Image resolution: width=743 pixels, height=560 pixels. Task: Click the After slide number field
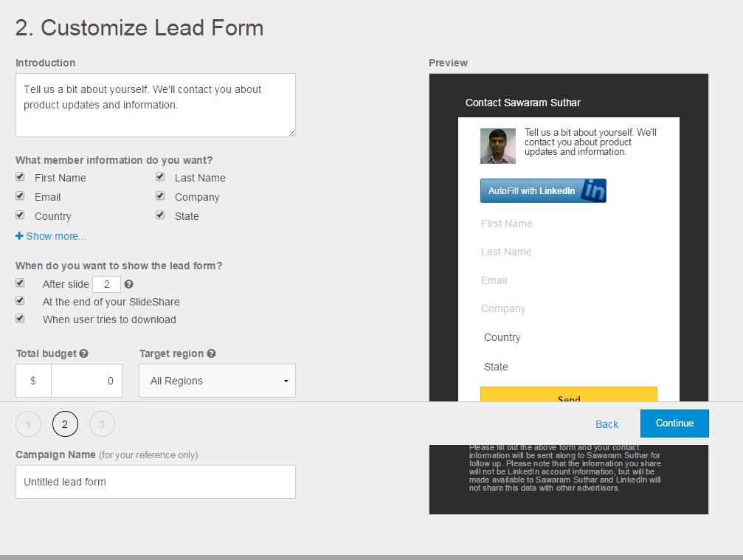[x=106, y=284]
